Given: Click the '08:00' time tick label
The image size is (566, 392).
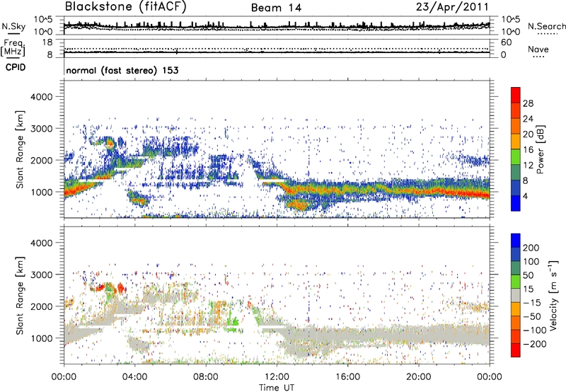Looking at the screenshot, I should click(x=206, y=377).
